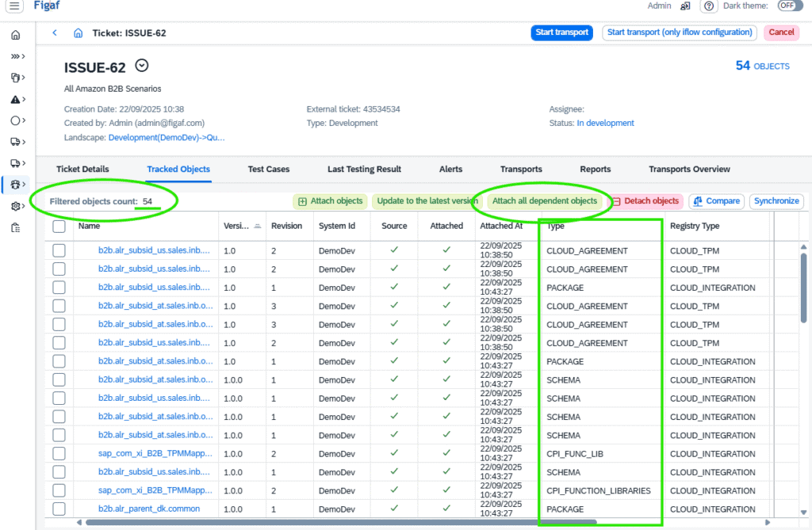Screen dimensions: 812x530
Task: Open the Transports tab
Action: [522, 170]
